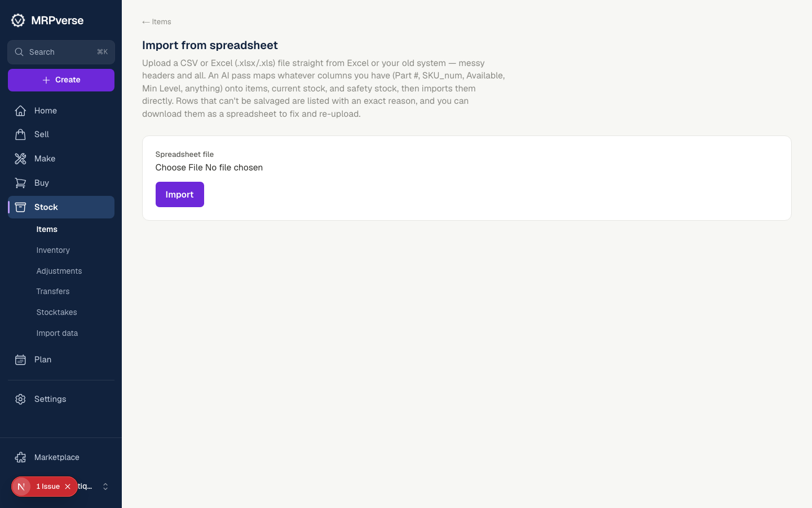Open Import data under Stock
Screen dimensions: 812x508
[x=57, y=333]
